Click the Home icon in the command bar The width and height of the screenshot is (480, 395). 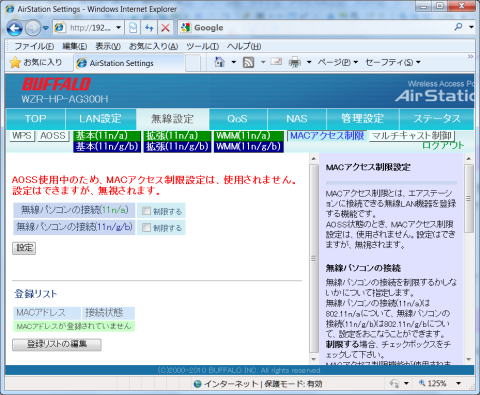[219, 62]
